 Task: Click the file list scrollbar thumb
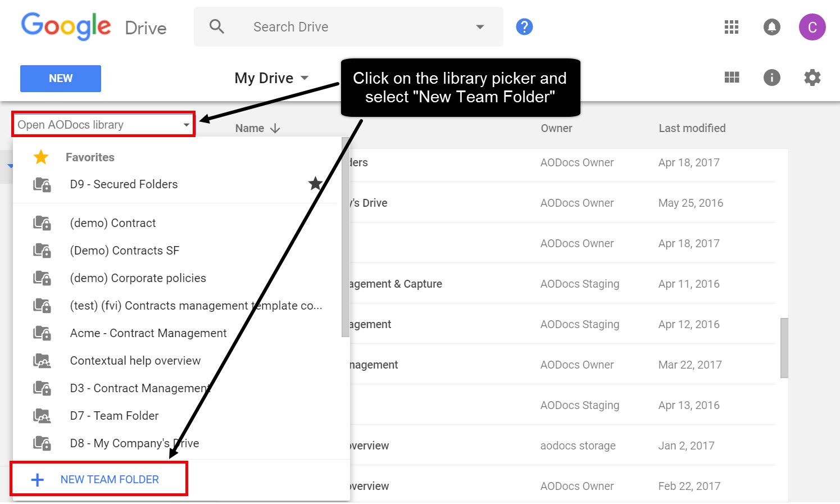(x=784, y=348)
